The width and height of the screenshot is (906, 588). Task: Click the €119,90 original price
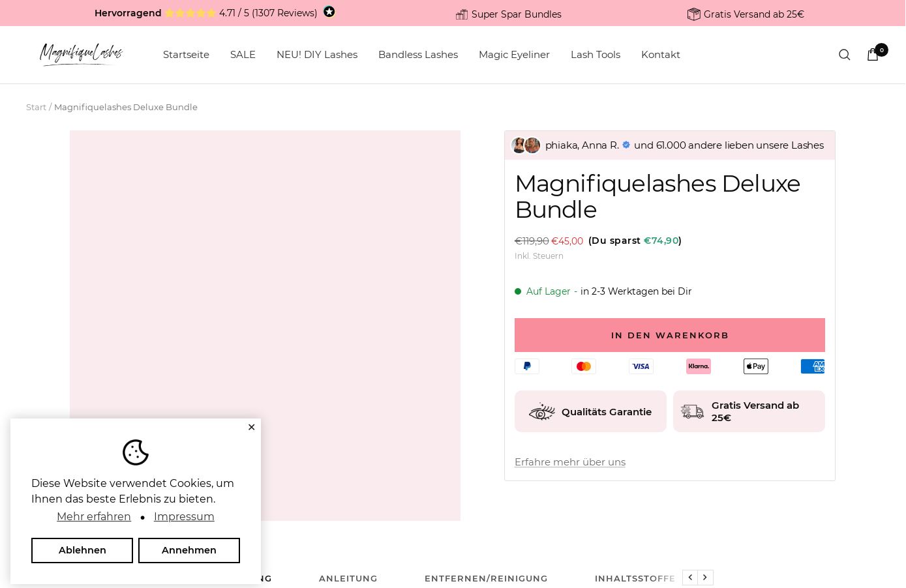532,241
